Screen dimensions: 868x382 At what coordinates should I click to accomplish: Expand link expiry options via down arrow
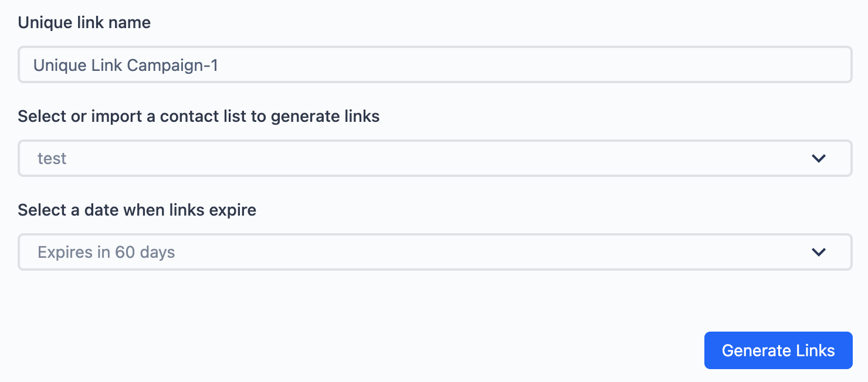(x=819, y=252)
